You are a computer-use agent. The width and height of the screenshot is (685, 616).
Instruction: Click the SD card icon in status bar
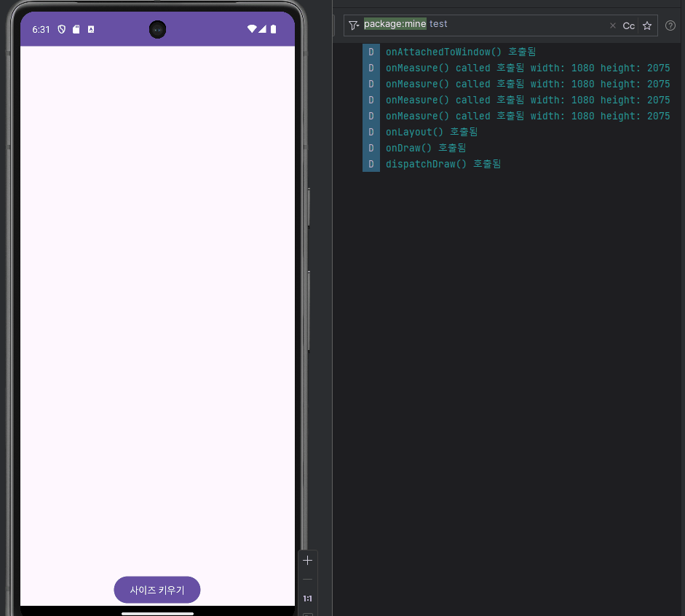coord(76,29)
